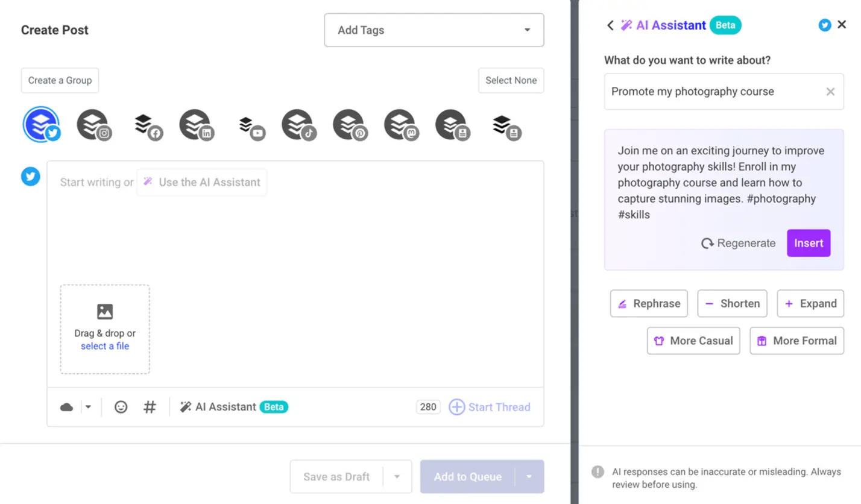Open the emoji picker in the composer

[121, 407]
